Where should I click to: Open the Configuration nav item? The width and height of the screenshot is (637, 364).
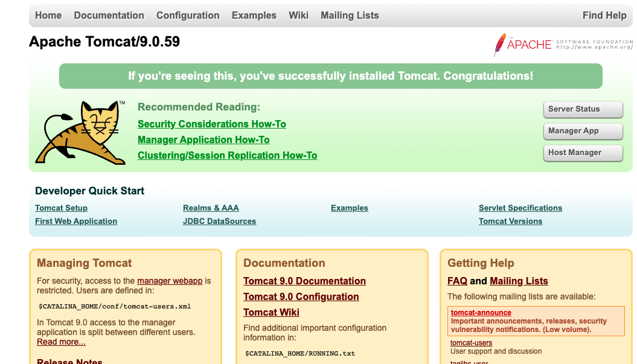coord(188,16)
